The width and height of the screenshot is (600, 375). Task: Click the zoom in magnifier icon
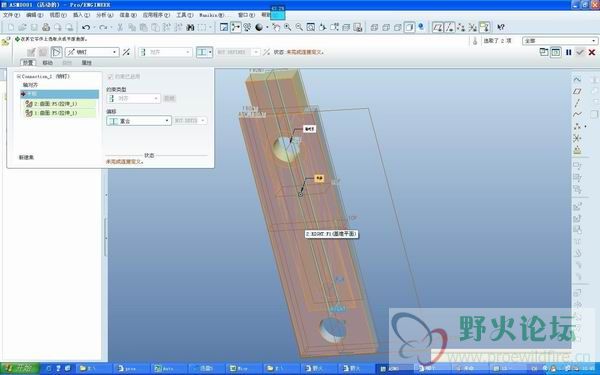(287, 27)
